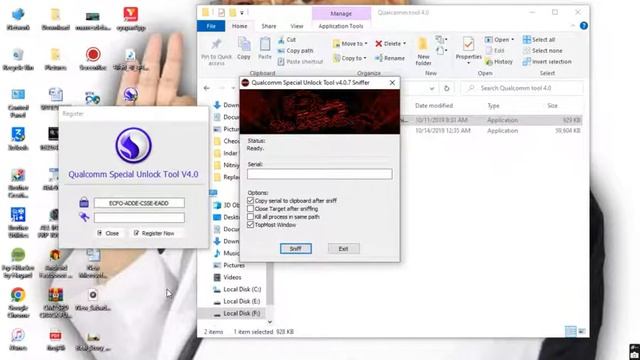Click Copy path in ribbon

tap(296, 51)
